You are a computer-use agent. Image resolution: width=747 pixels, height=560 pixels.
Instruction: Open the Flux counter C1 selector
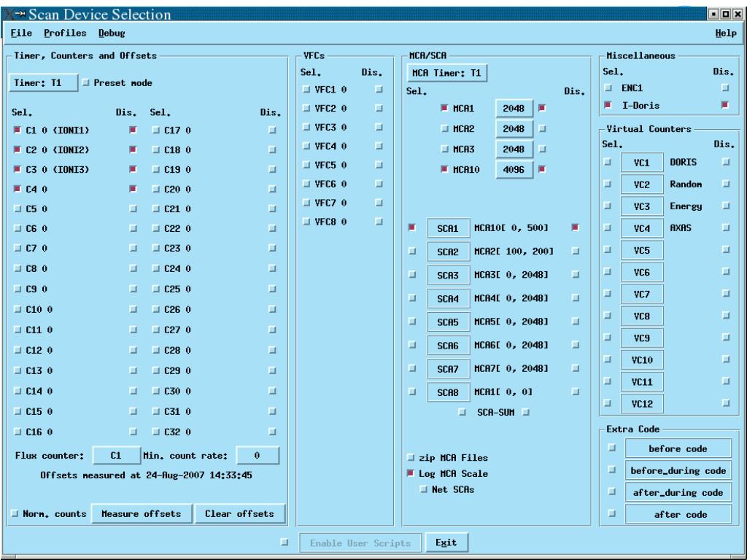[116, 456]
